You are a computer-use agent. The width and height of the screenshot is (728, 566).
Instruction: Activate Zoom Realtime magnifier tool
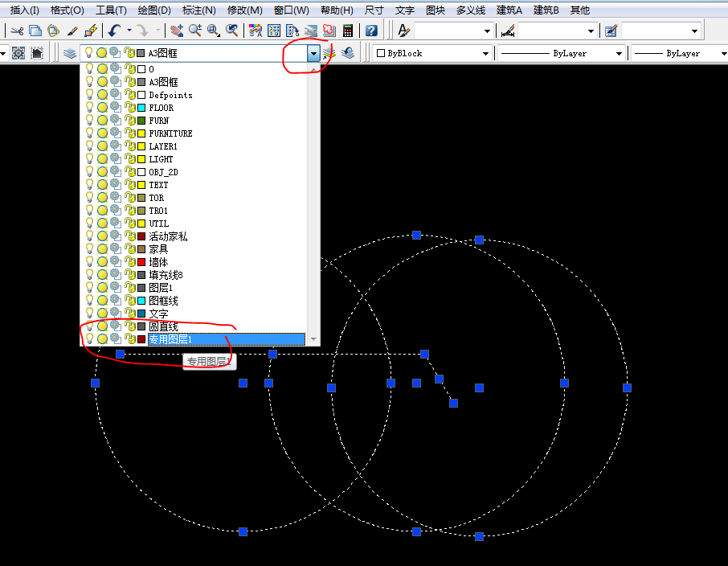[195, 31]
